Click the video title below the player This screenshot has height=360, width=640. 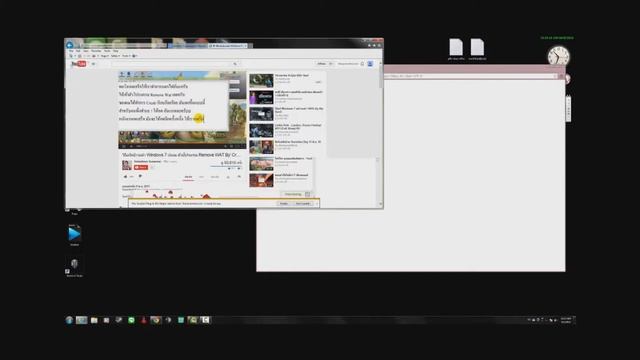click(x=180, y=155)
